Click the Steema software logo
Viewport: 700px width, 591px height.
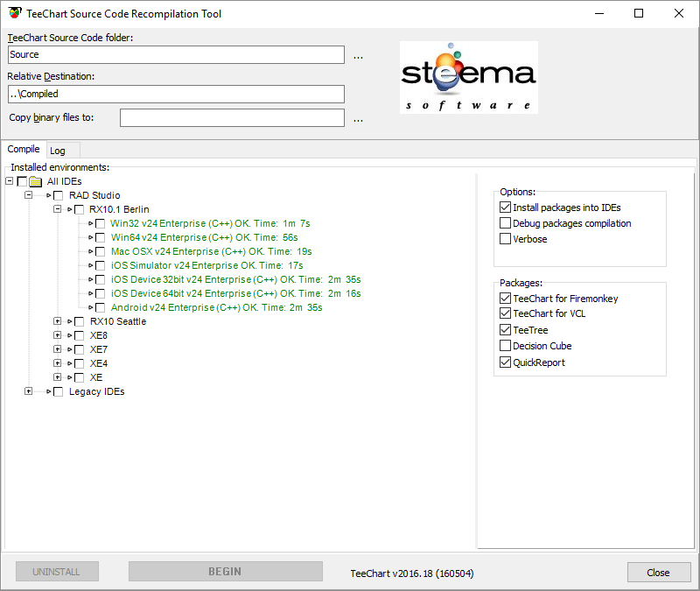(469, 77)
